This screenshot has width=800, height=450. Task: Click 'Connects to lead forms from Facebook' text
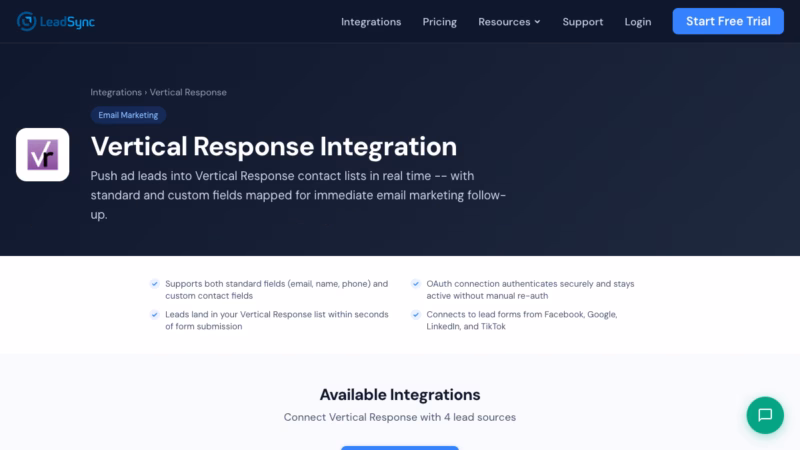(x=521, y=320)
